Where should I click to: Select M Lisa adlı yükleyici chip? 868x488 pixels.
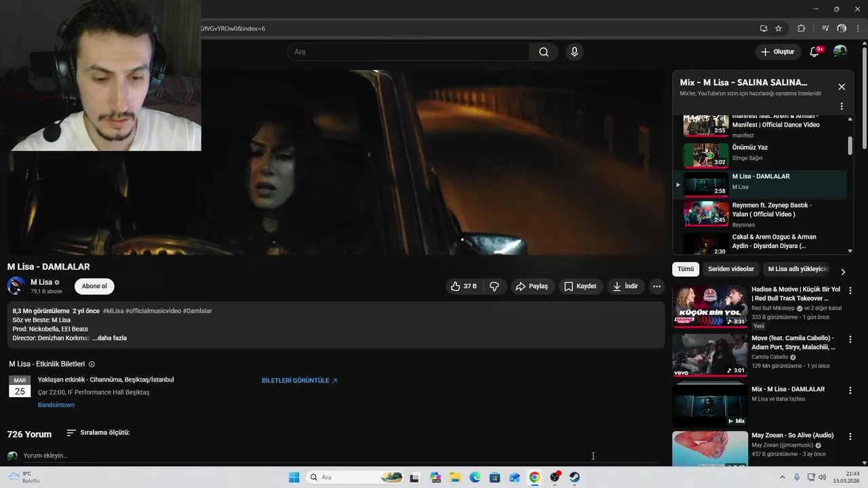[798, 269]
